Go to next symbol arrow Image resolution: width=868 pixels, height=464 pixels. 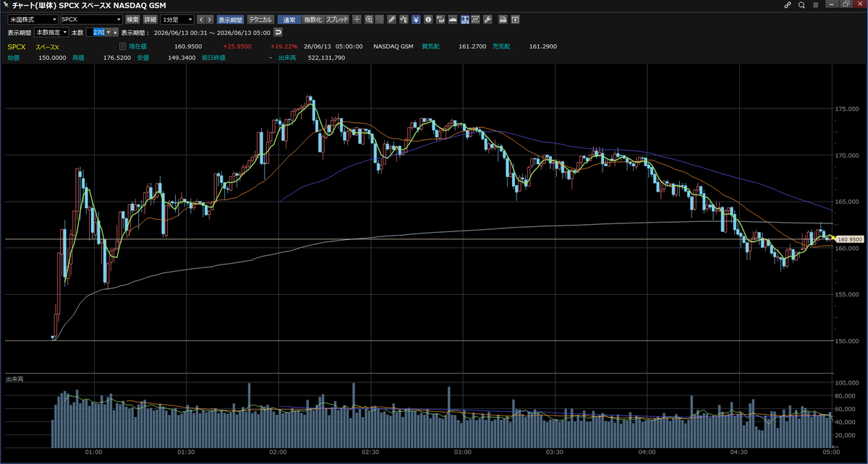(x=210, y=20)
